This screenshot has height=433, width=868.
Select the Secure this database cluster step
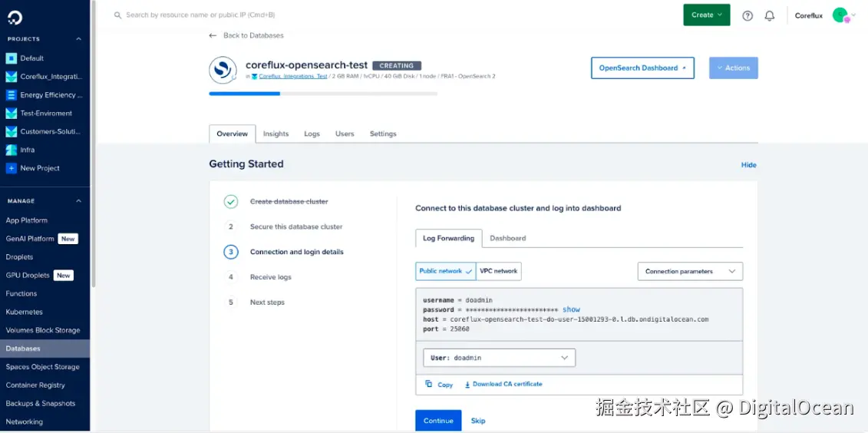point(296,226)
